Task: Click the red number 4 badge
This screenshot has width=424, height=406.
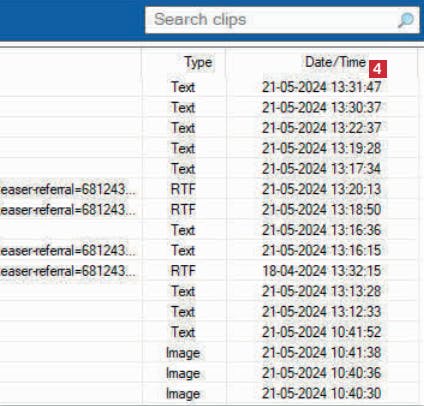Action: [x=378, y=69]
